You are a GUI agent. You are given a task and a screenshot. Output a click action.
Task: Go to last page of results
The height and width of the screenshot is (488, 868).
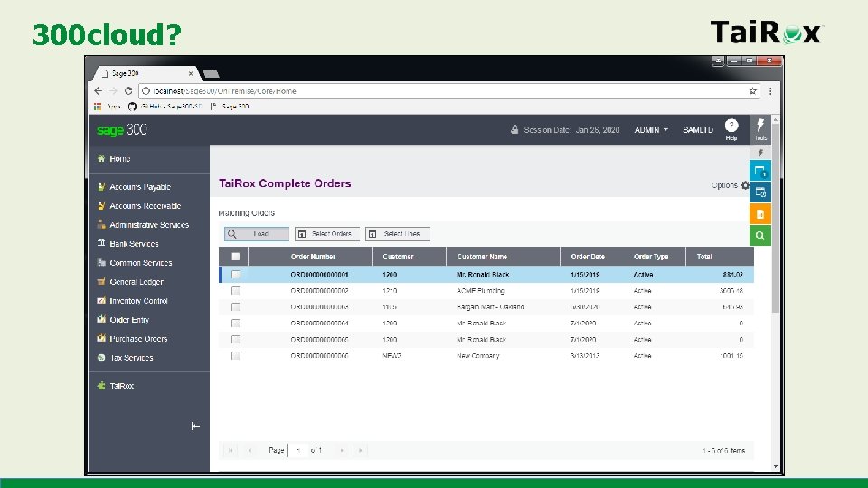[x=361, y=450]
